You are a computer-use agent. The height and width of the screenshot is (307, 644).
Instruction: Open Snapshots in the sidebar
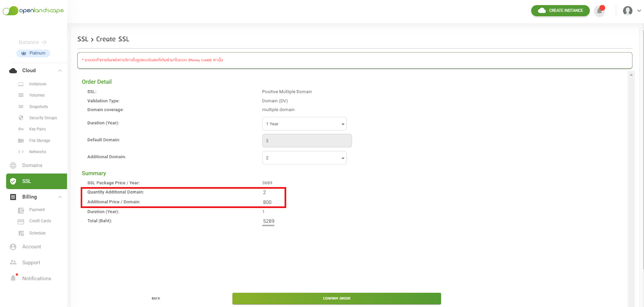[38, 107]
